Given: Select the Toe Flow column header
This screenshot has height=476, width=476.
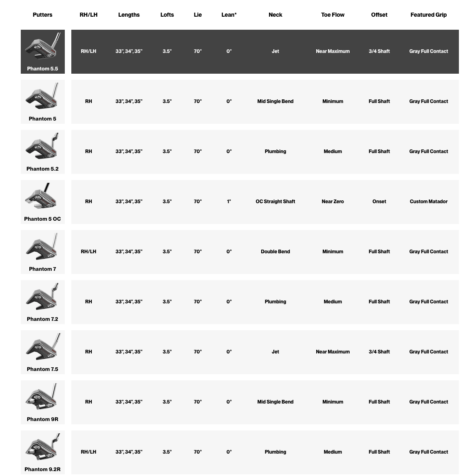Looking at the screenshot, I should 333,15.
